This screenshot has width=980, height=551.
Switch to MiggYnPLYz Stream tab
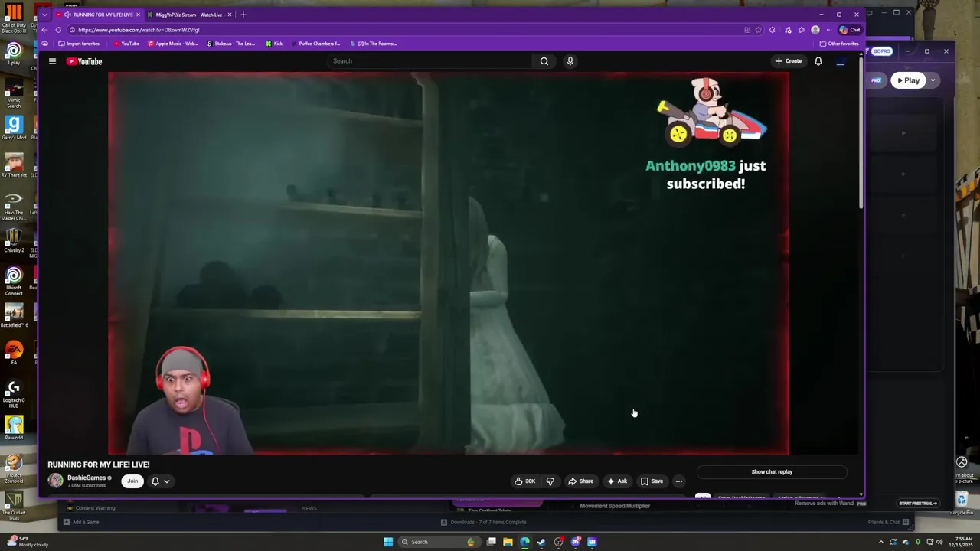(189, 15)
